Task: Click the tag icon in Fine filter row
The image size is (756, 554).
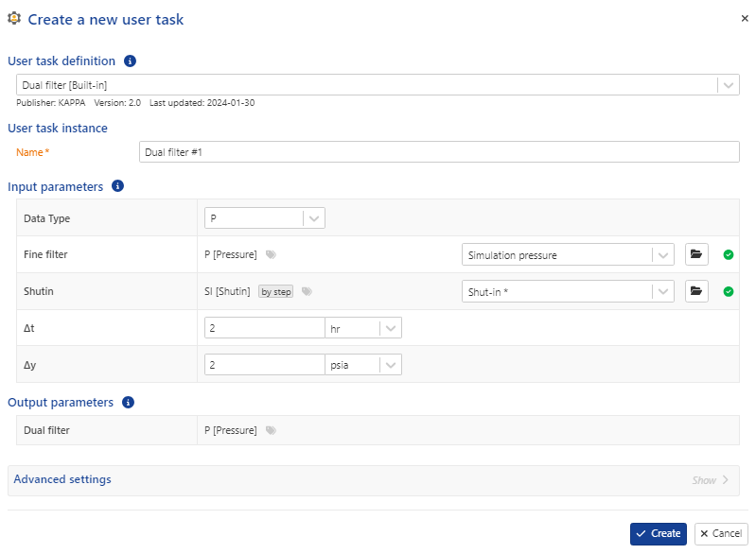Action: (x=271, y=254)
